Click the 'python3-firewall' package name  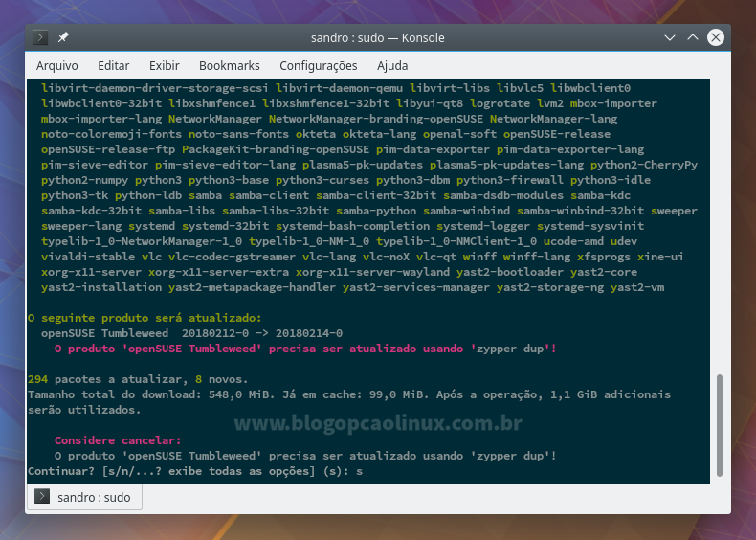(x=510, y=180)
